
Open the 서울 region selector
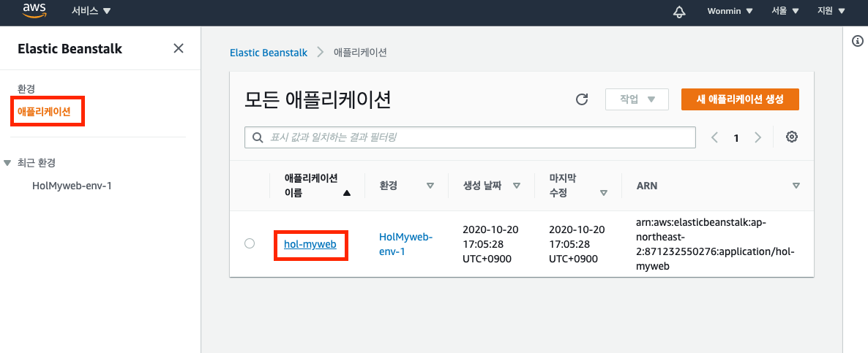point(785,10)
